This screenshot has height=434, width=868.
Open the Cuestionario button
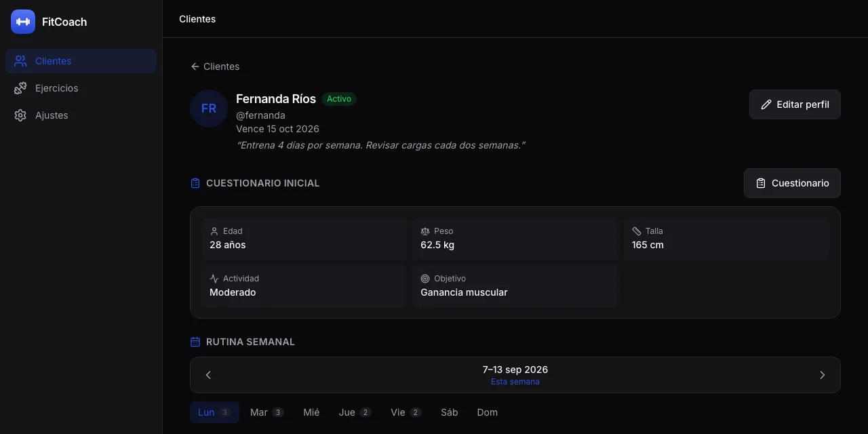pos(792,183)
